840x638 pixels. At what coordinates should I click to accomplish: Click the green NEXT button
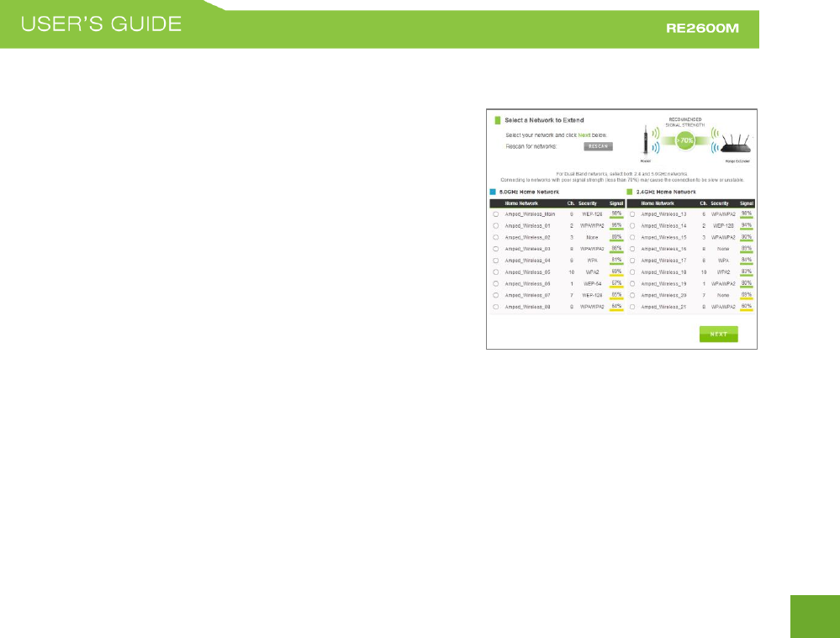coord(718,335)
